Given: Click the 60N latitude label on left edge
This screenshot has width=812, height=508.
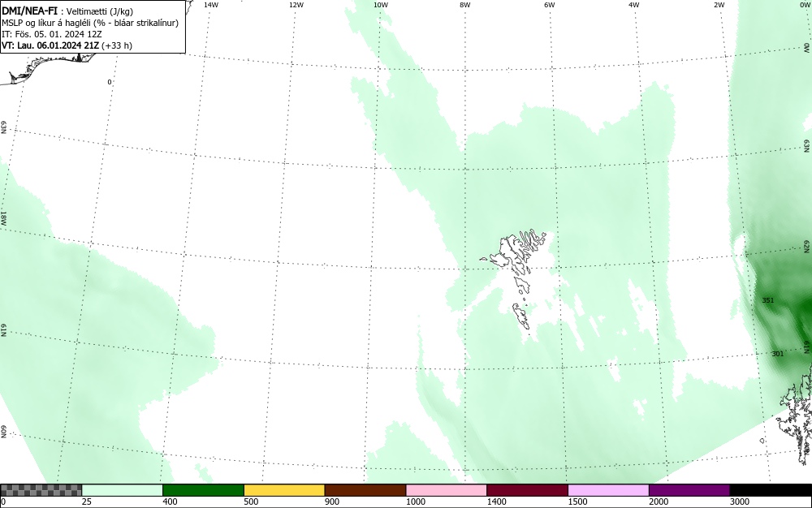Looking at the screenshot, I should pos(3,432).
